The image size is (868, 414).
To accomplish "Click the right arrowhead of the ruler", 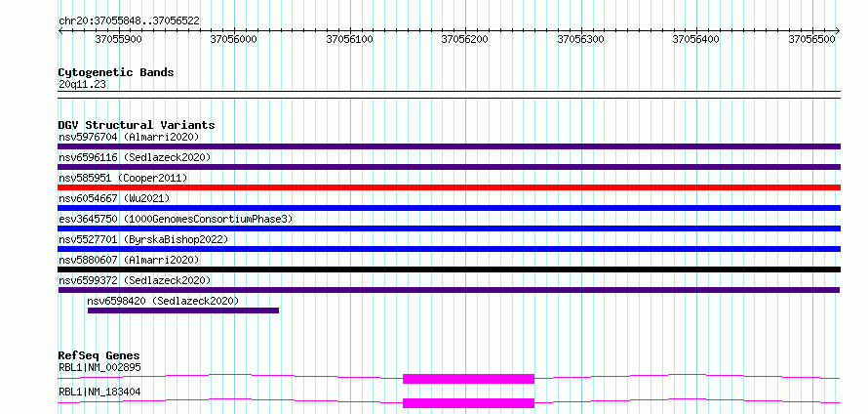I will [x=838, y=30].
